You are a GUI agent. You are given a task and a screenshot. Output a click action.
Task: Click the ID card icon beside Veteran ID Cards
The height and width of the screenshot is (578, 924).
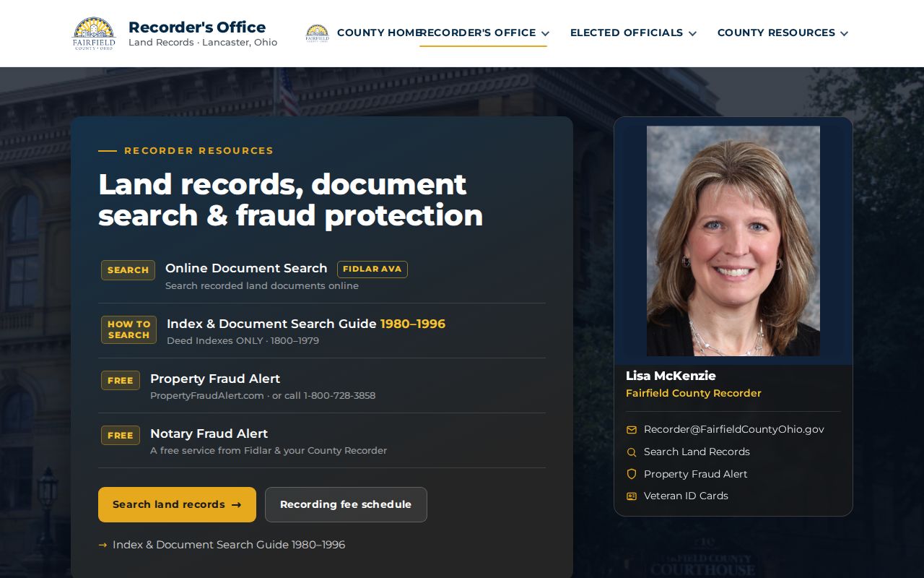[632, 496]
